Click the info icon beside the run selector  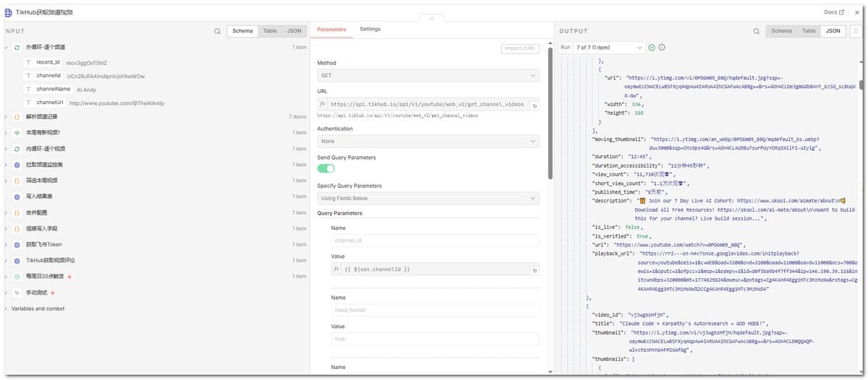pos(661,47)
